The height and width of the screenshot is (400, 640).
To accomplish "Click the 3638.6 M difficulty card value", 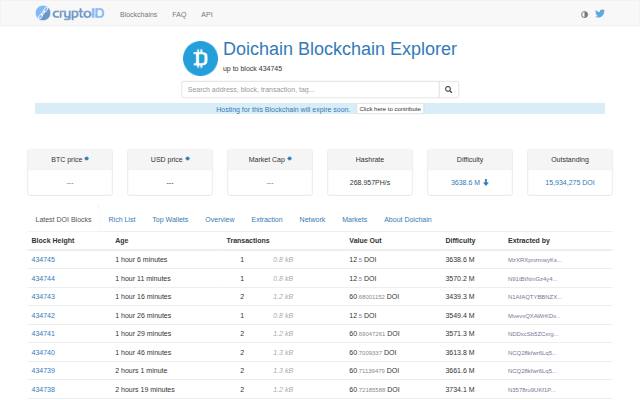I will [x=465, y=182].
